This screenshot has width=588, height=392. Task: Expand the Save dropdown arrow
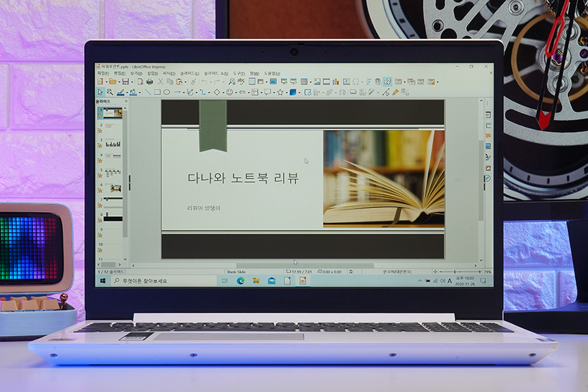point(132,82)
